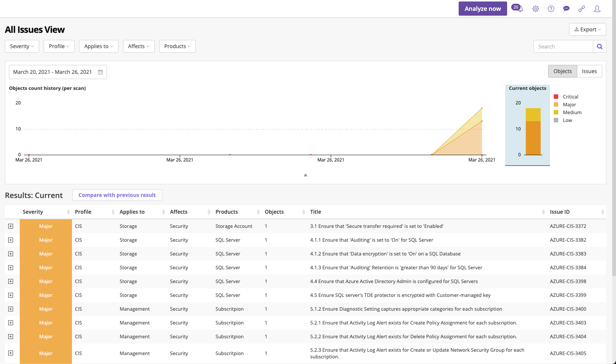
Task: Click the link chain icon in header
Action: 582,9
